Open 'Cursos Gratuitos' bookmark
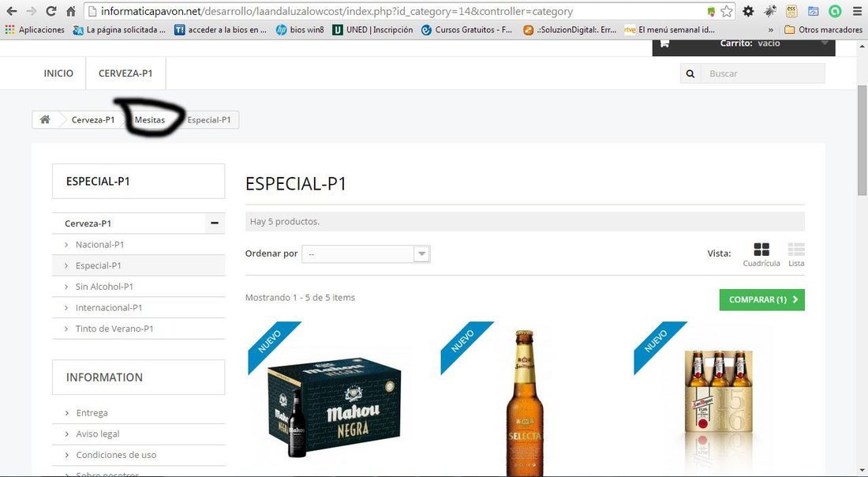The height and width of the screenshot is (477, 868). coord(466,30)
